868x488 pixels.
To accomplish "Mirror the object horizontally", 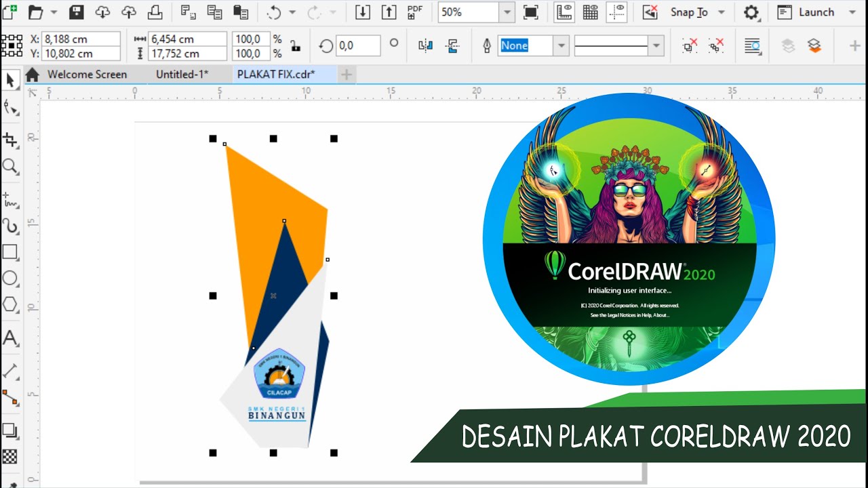I will click(426, 46).
